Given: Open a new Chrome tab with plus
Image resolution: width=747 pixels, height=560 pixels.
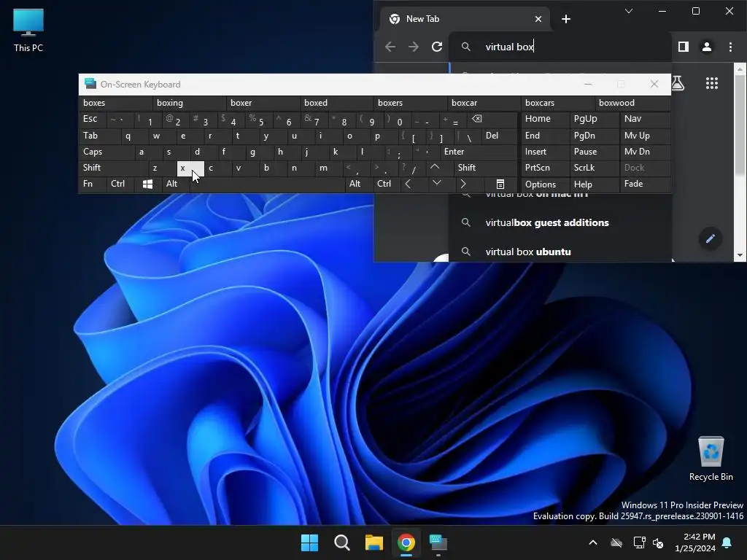Looking at the screenshot, I should click(566, 19).
